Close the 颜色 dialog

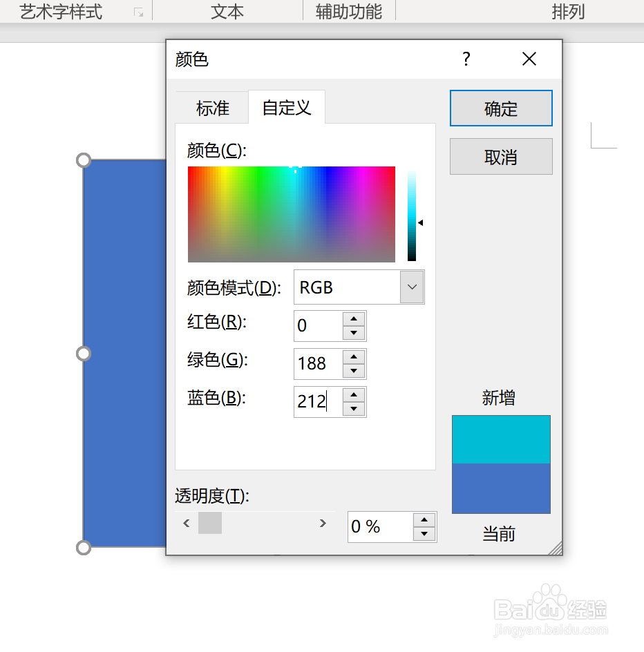pyautogui.click(x=529, y=59)
